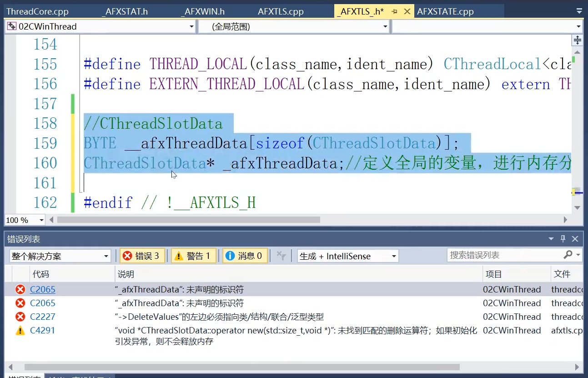Sort the error list by the 代码 column
This screenshot has width=588, height=378.
(x=72, y=274)
